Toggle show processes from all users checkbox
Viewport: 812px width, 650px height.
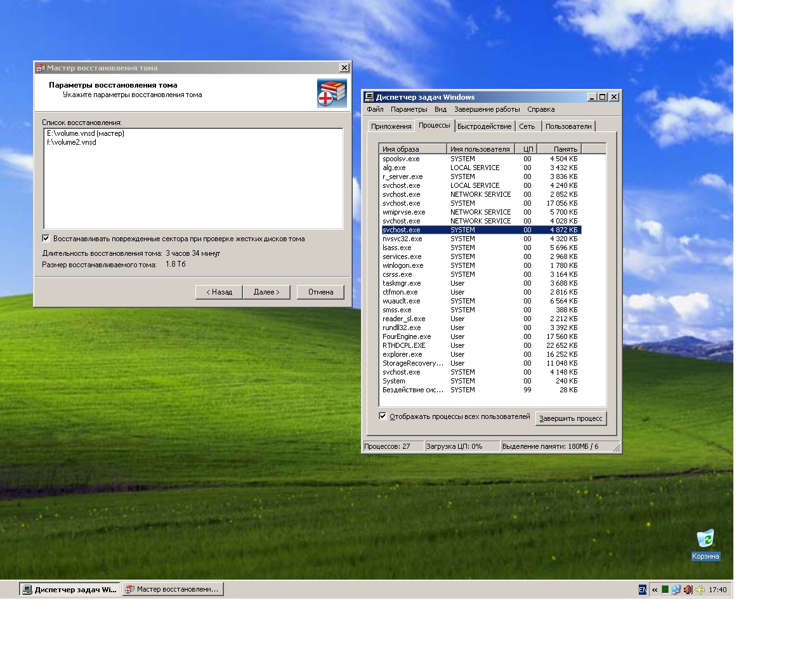pos(383,416)
